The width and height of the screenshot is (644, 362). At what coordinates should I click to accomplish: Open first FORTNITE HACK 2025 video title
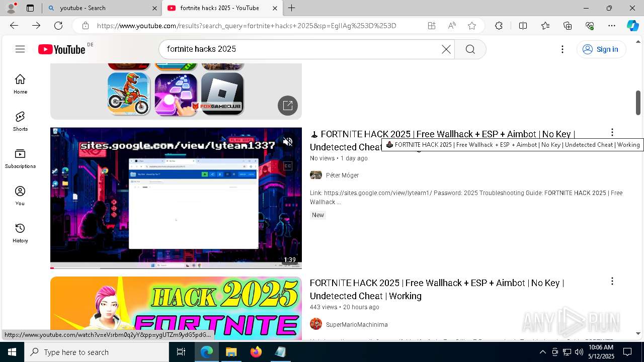point(443,141)
